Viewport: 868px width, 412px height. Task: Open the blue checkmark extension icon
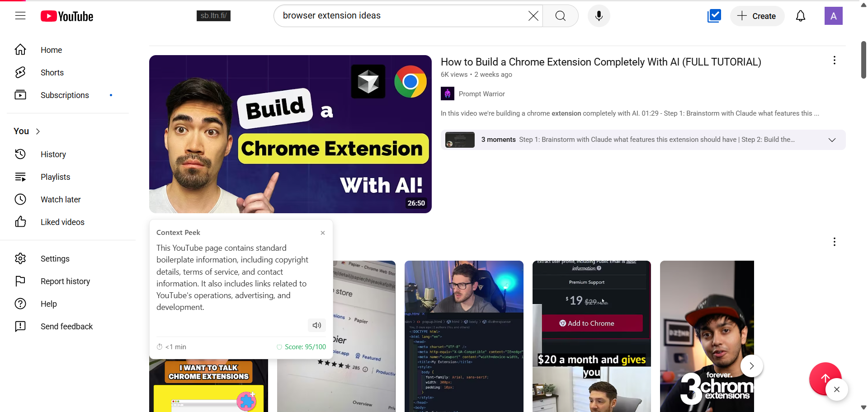[x=714, y=16]
